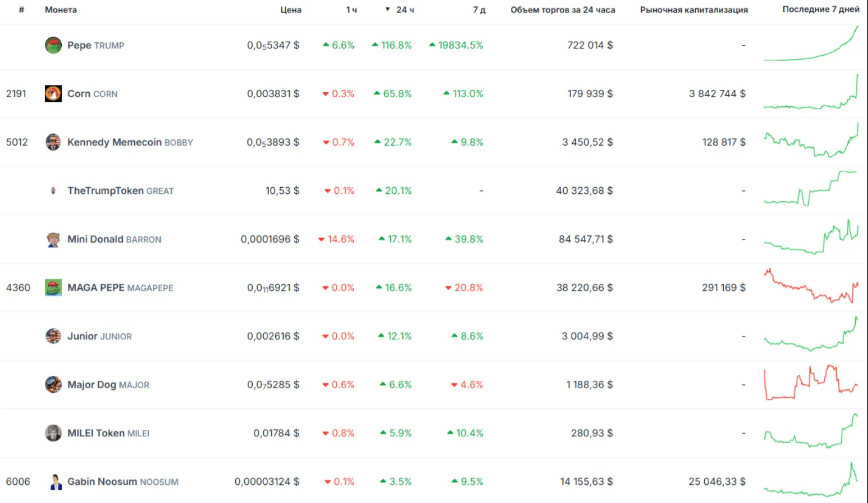Click the market cap 25 046,33 $
The image size is (868, 503).
pos(717,481)
